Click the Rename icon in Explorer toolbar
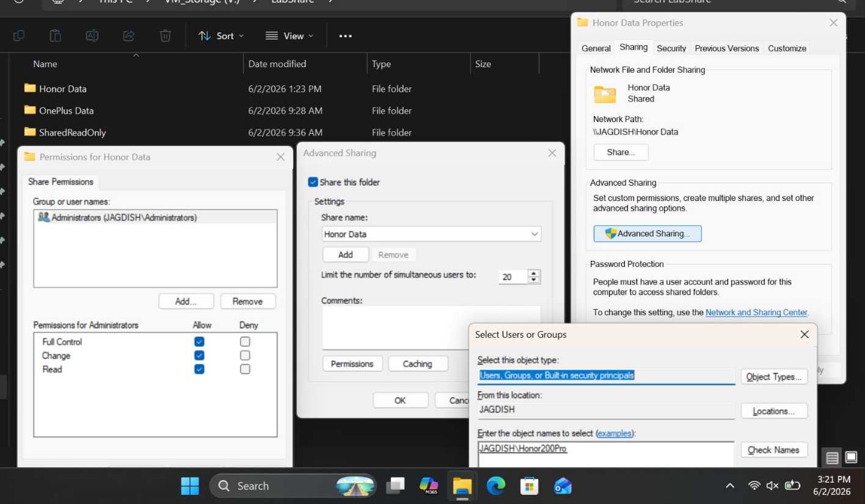 (92, 36)
